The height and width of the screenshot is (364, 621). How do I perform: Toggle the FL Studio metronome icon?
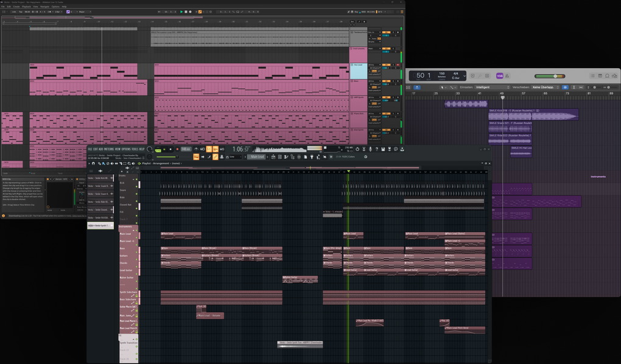tap(196, 149)
